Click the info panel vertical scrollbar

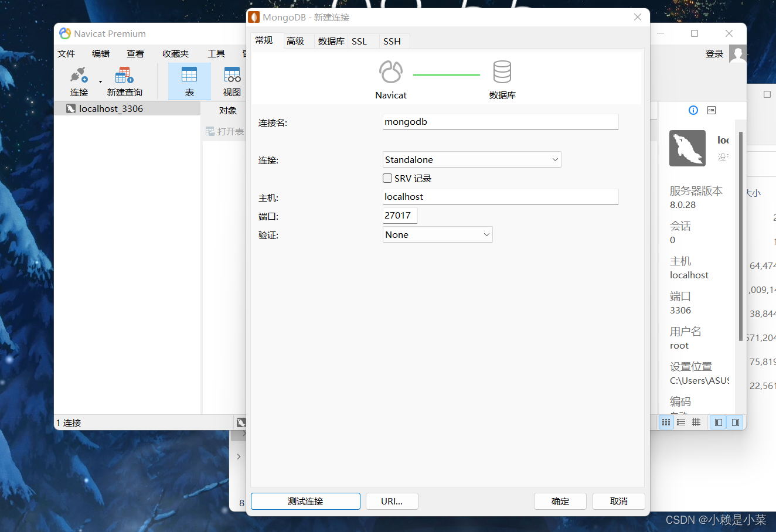point(741,236)
